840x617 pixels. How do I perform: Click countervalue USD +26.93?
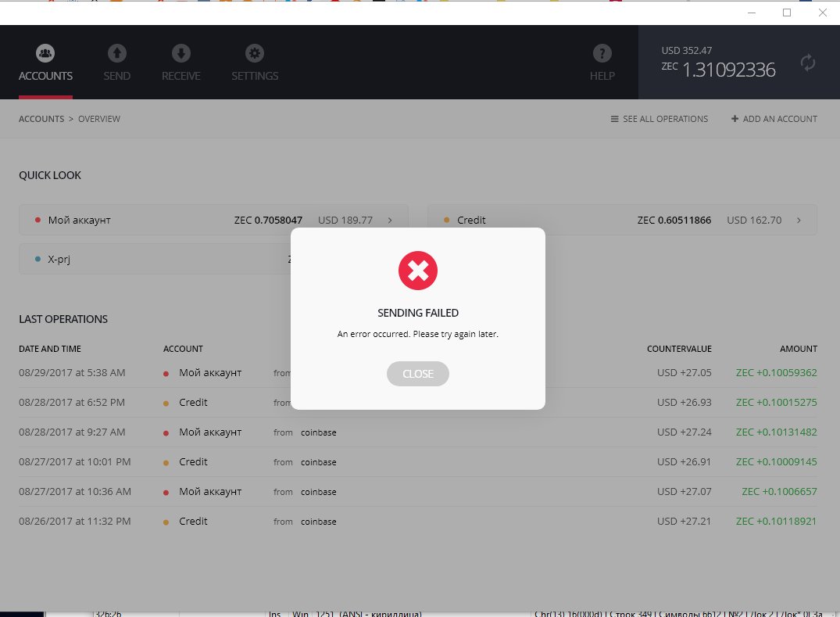pos(684,402)
